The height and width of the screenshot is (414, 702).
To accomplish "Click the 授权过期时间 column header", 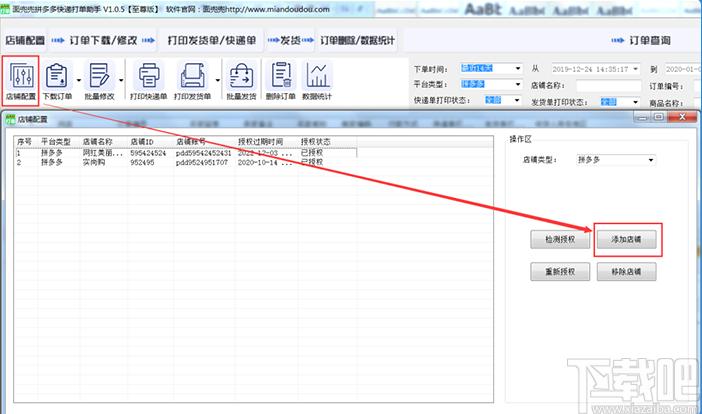I will (261, 141).
